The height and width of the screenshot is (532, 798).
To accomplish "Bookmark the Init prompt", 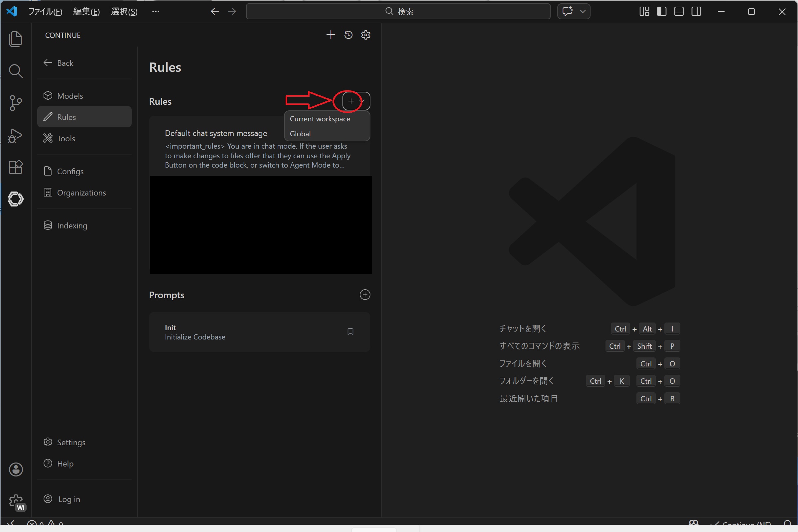I will (350, 332).
